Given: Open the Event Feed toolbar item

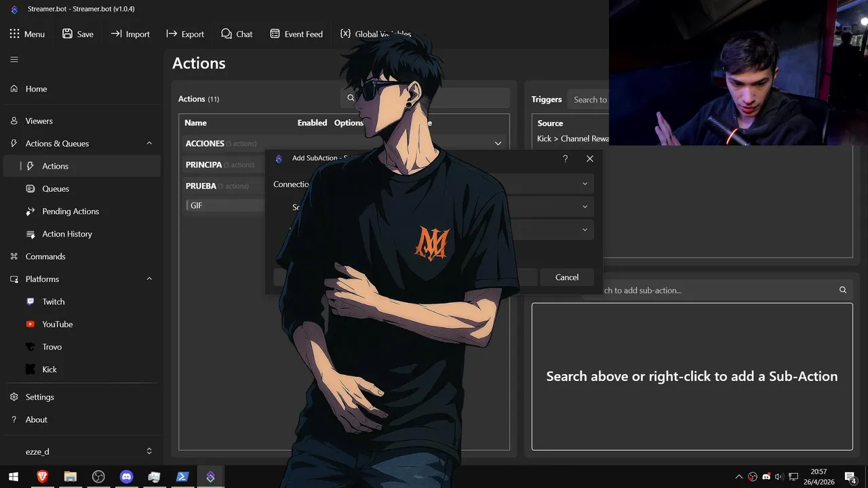Looking at the screenshot, I should tap(296, 34).
